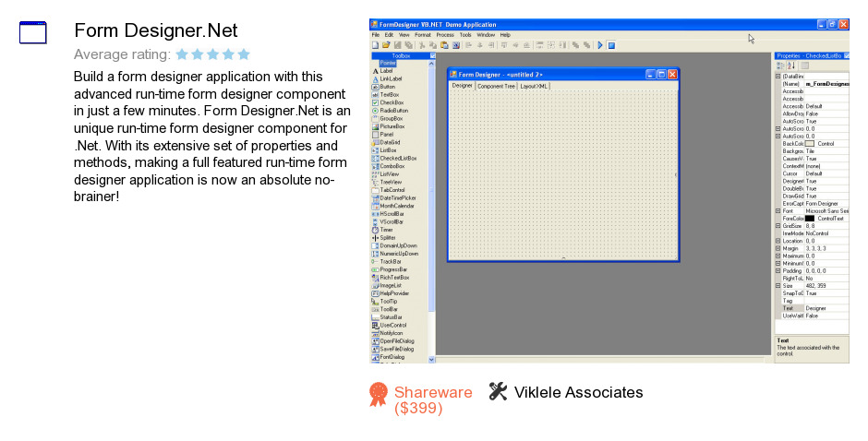The width and height of the screenshot is (868, 441).
Task: Click the (Name) property value field
Action: (826, 84)
